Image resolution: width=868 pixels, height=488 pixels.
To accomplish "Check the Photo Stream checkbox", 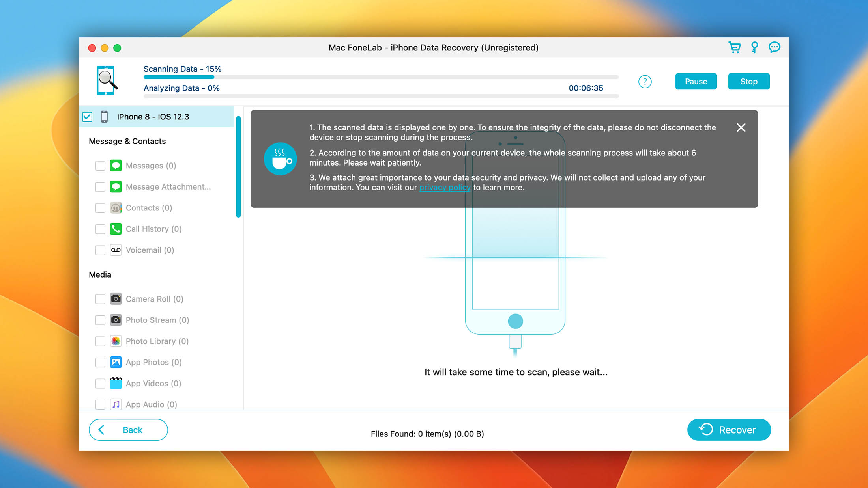I will point(100,320).
